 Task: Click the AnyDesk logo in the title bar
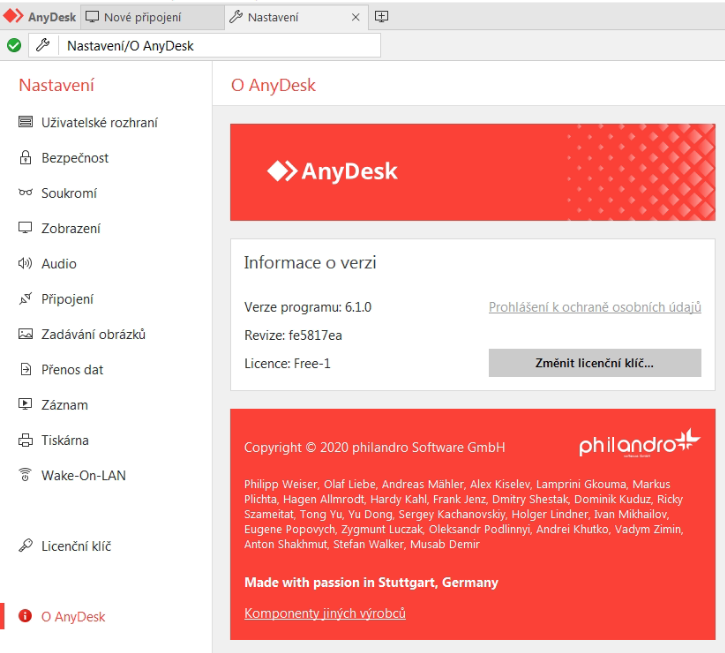39,17
